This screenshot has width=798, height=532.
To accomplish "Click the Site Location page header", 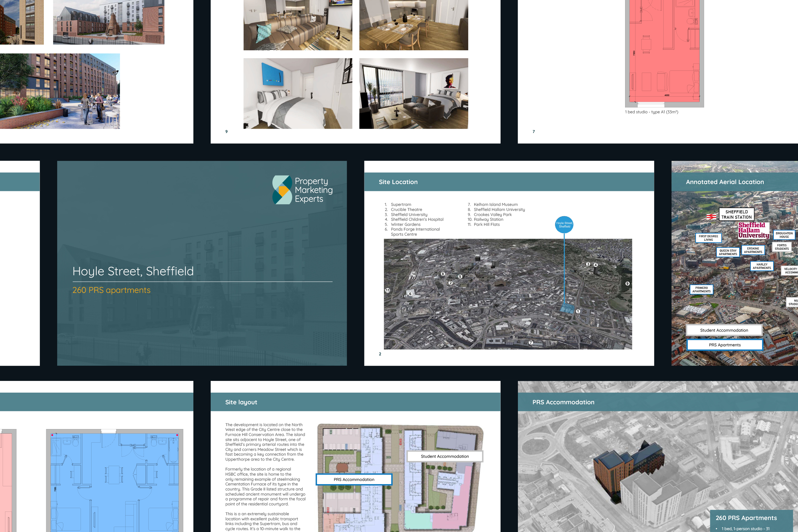I will (x=398, y=182).
